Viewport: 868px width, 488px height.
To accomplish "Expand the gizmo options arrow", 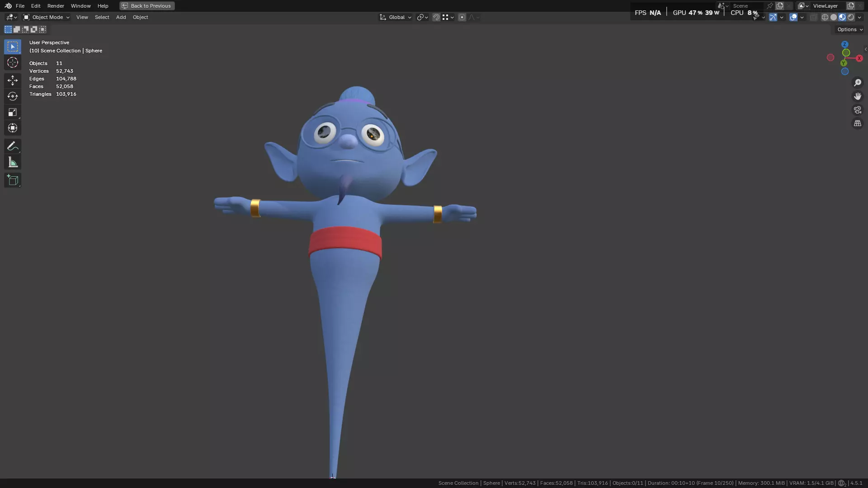I will [782, 17].
